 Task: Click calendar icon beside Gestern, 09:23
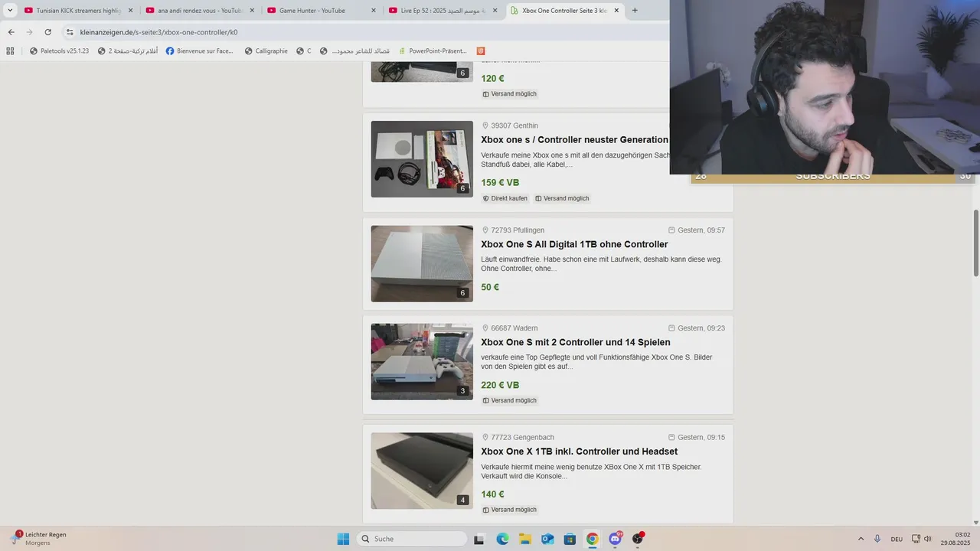(671, 328)
